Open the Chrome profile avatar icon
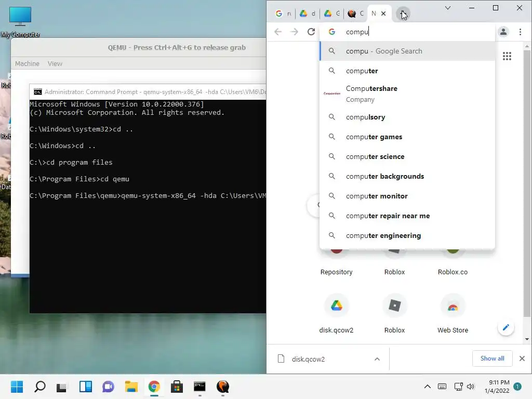This screenshot has width=532, height=399. pos(503,32)
